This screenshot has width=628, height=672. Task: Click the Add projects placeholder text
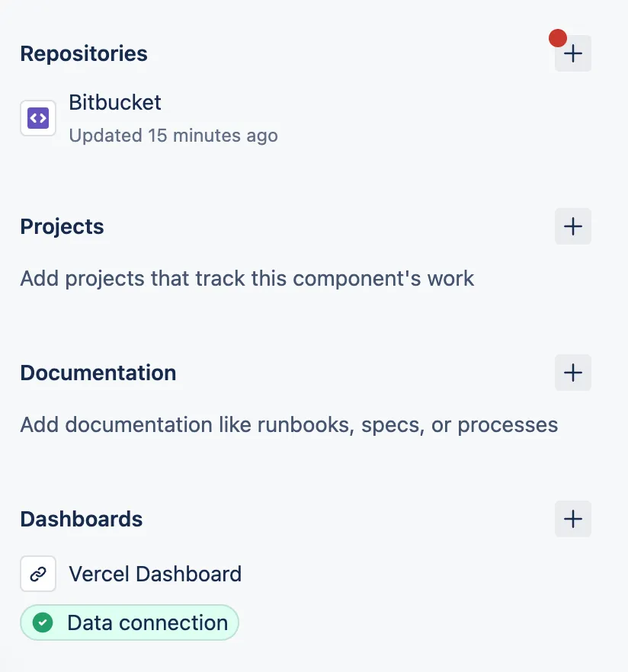click(x=246, y=278)
